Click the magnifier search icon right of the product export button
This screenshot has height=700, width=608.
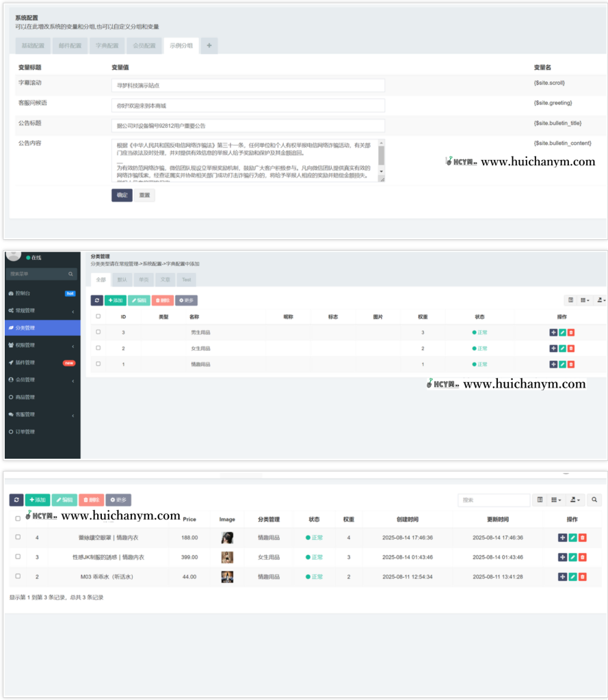(594, 500)
